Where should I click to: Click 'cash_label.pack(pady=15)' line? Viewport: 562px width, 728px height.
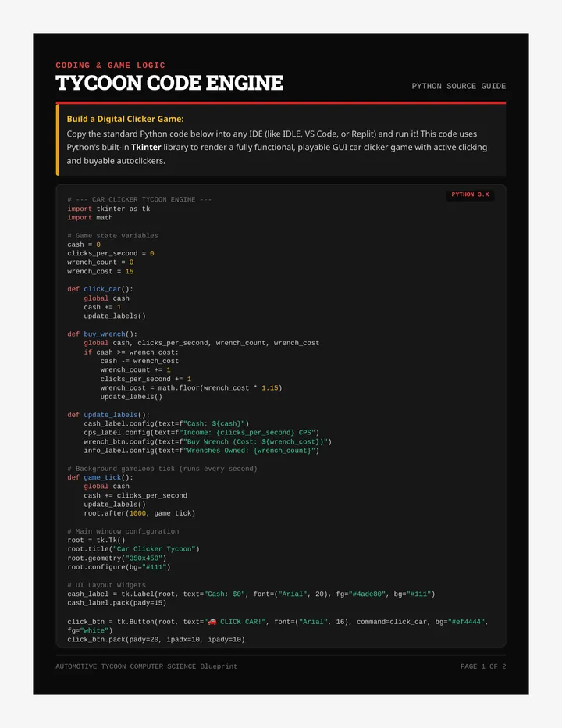tap(116, 603)
